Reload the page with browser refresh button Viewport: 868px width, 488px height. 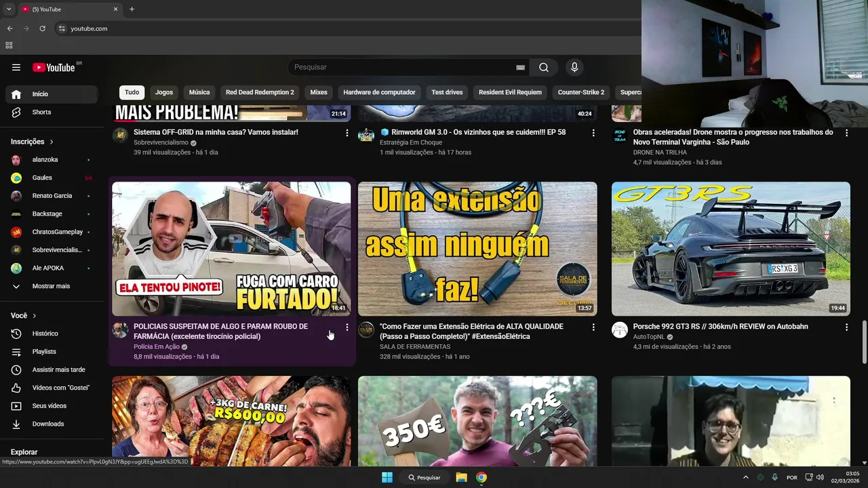(42, 28)
